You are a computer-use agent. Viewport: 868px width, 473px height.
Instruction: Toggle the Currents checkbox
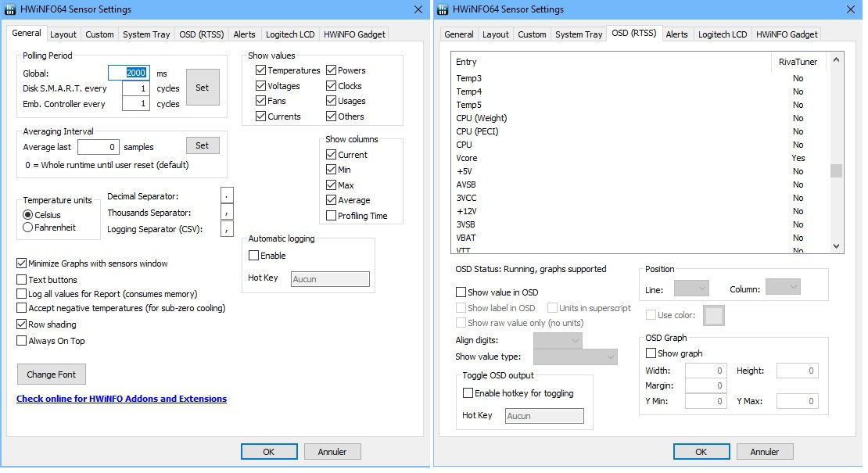click(x=260, y=116)
